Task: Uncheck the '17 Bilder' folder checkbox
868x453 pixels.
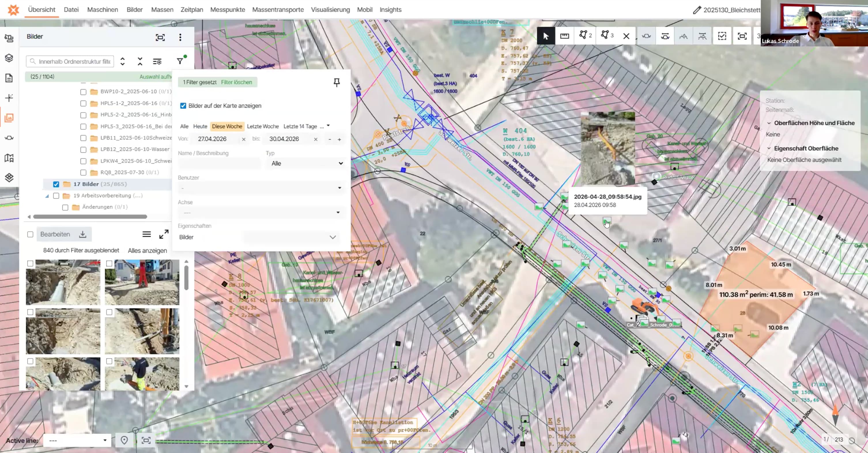Action: point(56,184)
